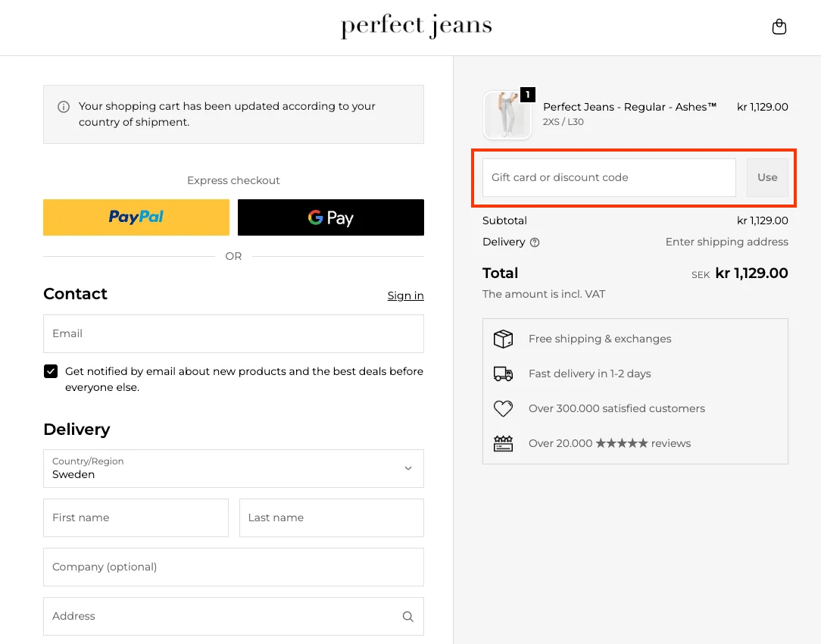Viewport: 821px width, 644px height.
Task: Pay with Google Pay button
Action: click(x=331, y=217)
